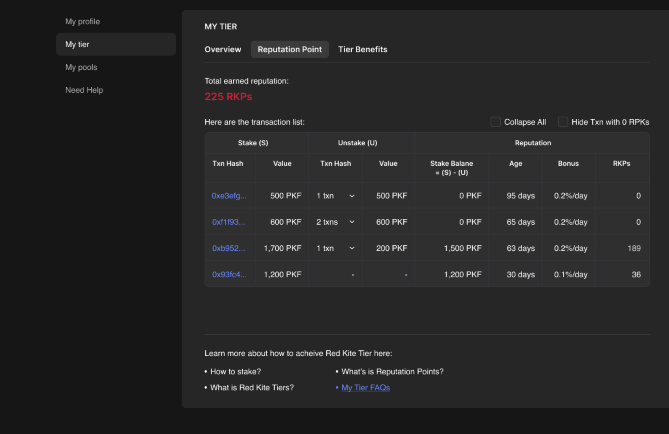The height and width of the screenshot is (434, 669).
Task: Check the Collapse All checkbox
Action: point(495,122)
